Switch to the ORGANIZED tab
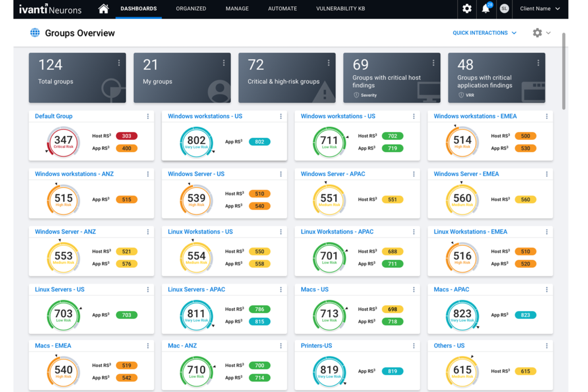The height and width of the screenshot is (392, 588). [x=191, y=8]
